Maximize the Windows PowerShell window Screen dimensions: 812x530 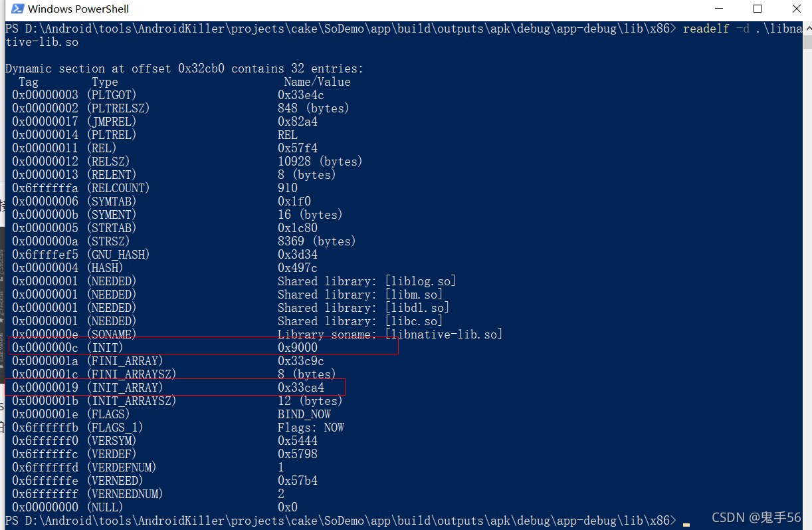(758, 9)
